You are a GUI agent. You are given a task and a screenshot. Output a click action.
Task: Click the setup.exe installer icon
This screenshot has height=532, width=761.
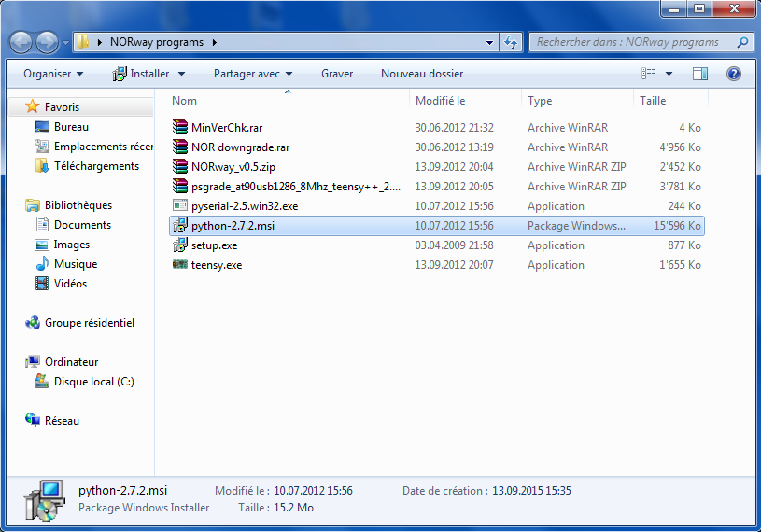coord(180,245)
